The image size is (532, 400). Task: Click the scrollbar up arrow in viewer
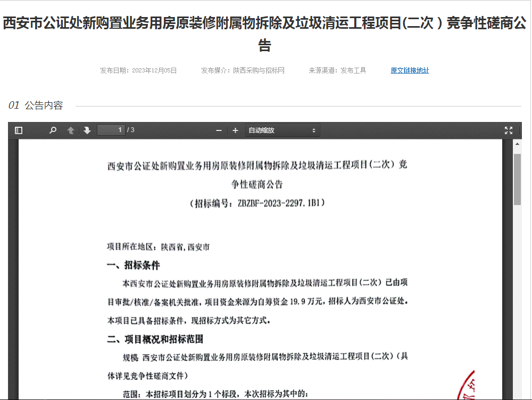pos(517,144)
